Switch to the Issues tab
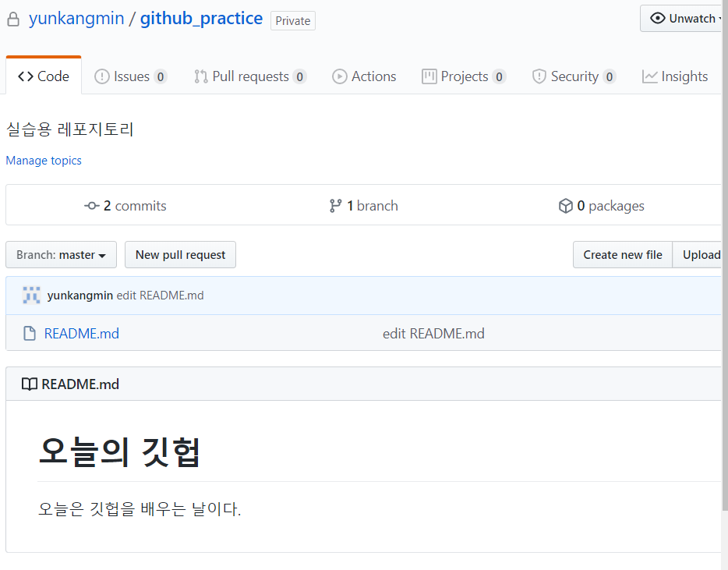728x570 pixels. pos(131,76)
